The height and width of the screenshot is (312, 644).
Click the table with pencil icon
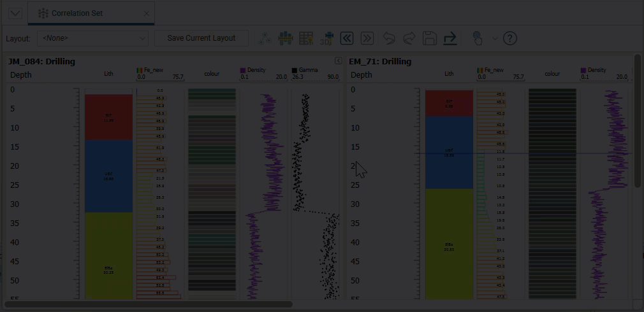[306, 38]
